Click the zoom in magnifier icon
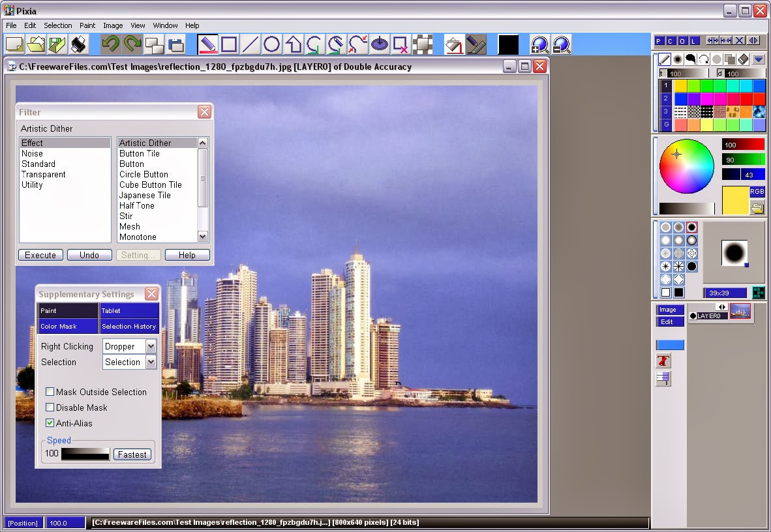The height and width of the screenshot is (532, 771). tap(540, 45)
